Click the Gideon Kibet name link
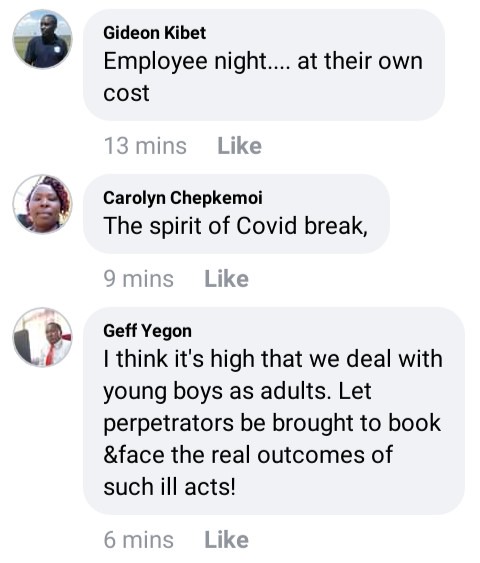480x563 pixels. [154, 33]
